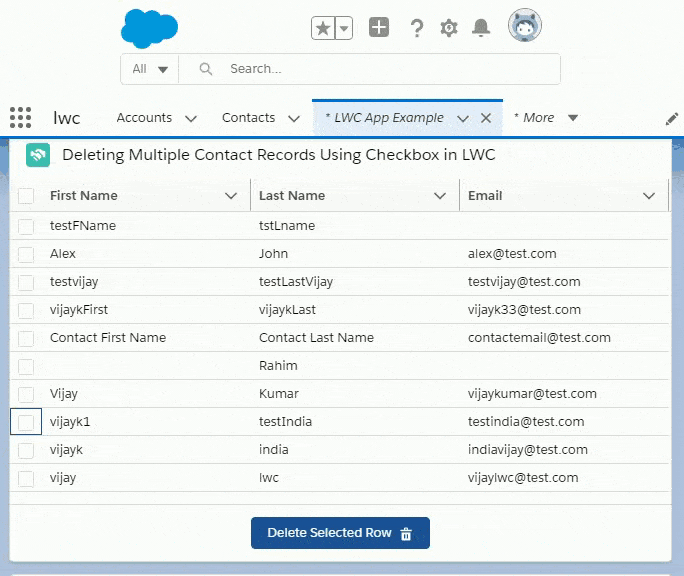
Task: Open Last Name column actions chevron
Action: pos(440,196)
